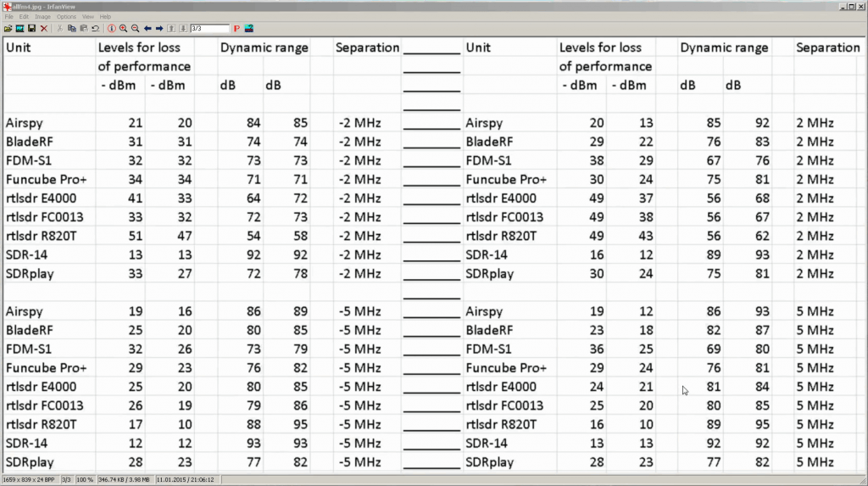Screen dimensions: 868x486
Task: Click 'BladeRF' in the -2 MHz group
Action: [30, 142]
